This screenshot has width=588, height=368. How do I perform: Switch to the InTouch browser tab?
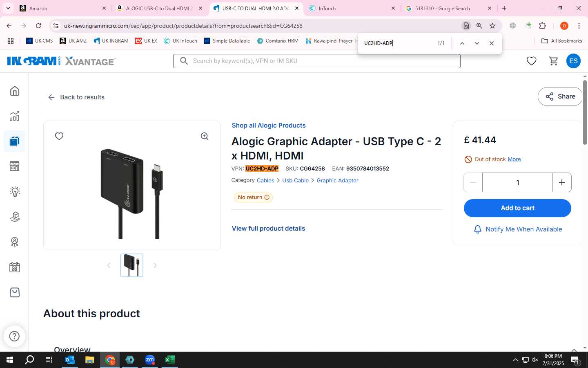tap(352, 8)
